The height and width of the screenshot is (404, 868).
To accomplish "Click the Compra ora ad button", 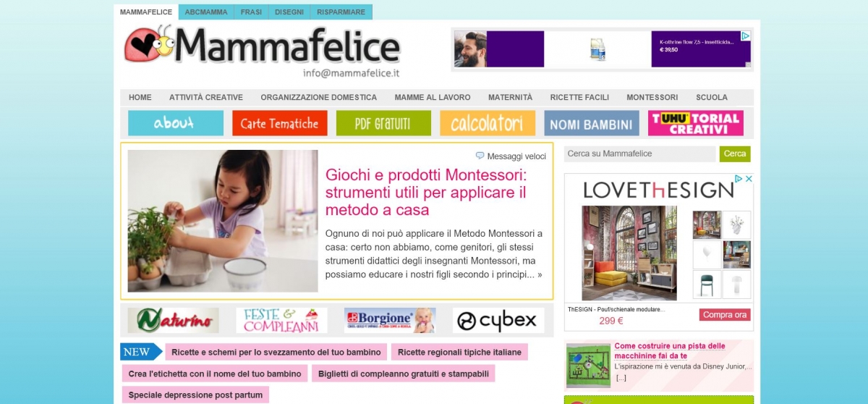I will [x=725, y=315].
